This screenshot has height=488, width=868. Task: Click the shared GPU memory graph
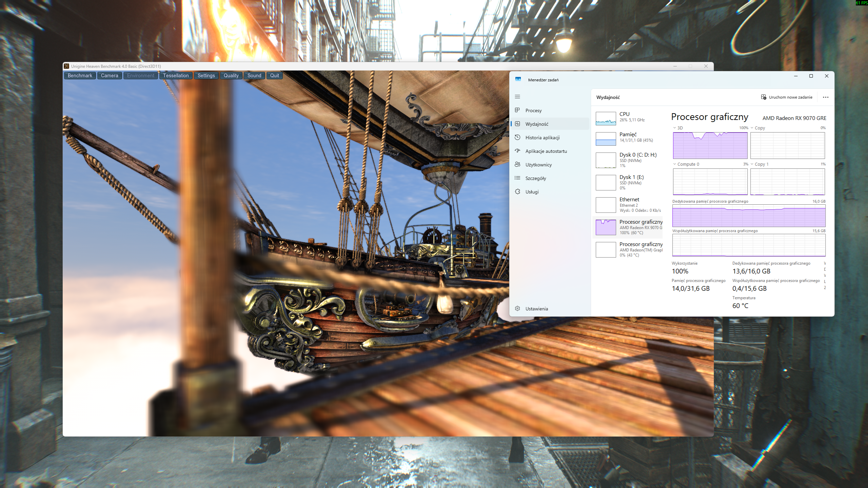click(x=749, y=245)
